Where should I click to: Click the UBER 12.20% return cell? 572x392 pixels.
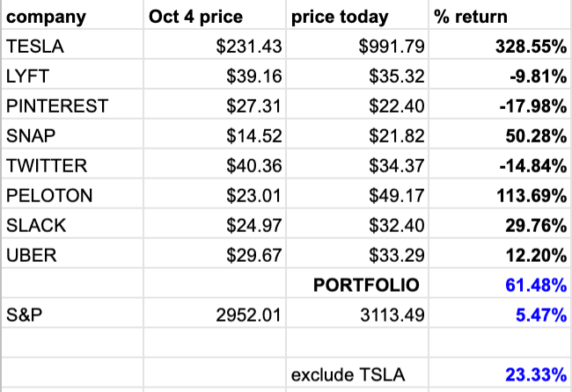click(x=500, y=253)
